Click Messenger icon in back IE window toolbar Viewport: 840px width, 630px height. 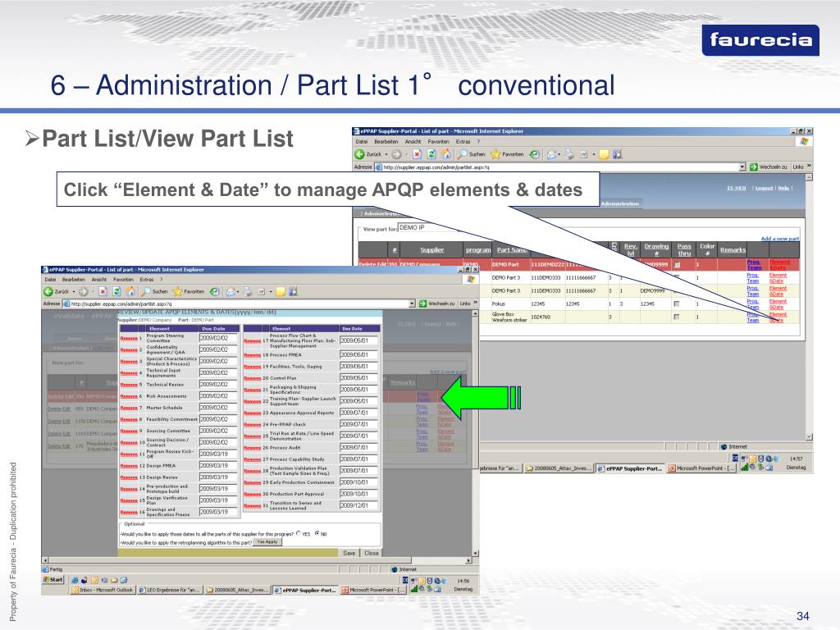click(618, 154)
